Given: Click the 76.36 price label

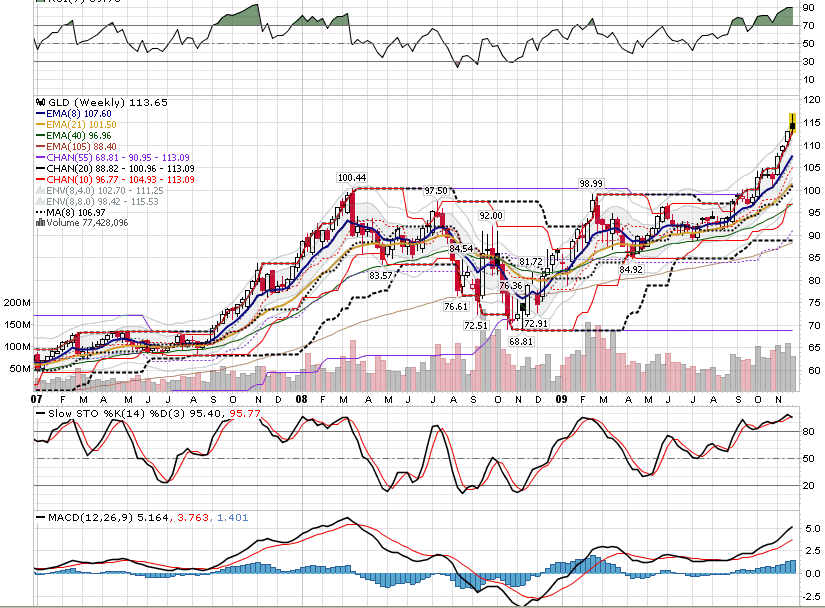Looking at the screenshot, I should (x=510, y=286).
